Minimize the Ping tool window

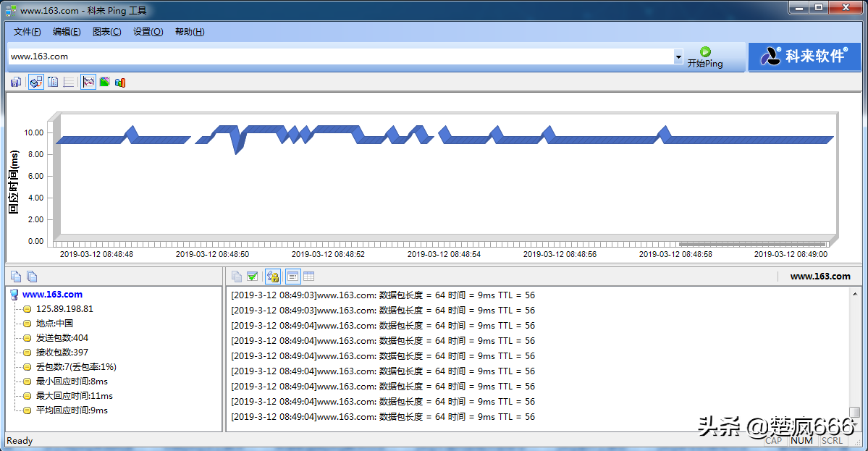click(799, 8)
